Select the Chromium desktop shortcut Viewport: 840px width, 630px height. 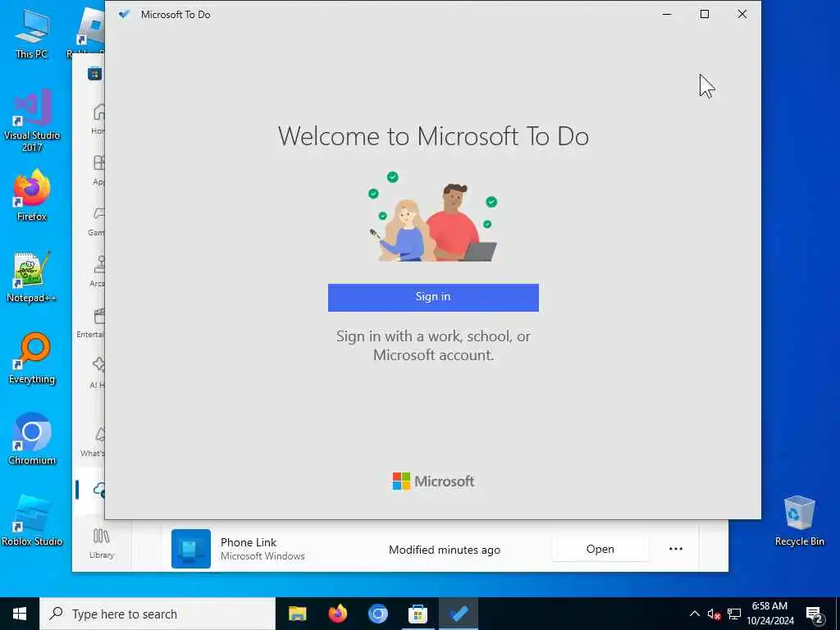[x=32, y=440]
